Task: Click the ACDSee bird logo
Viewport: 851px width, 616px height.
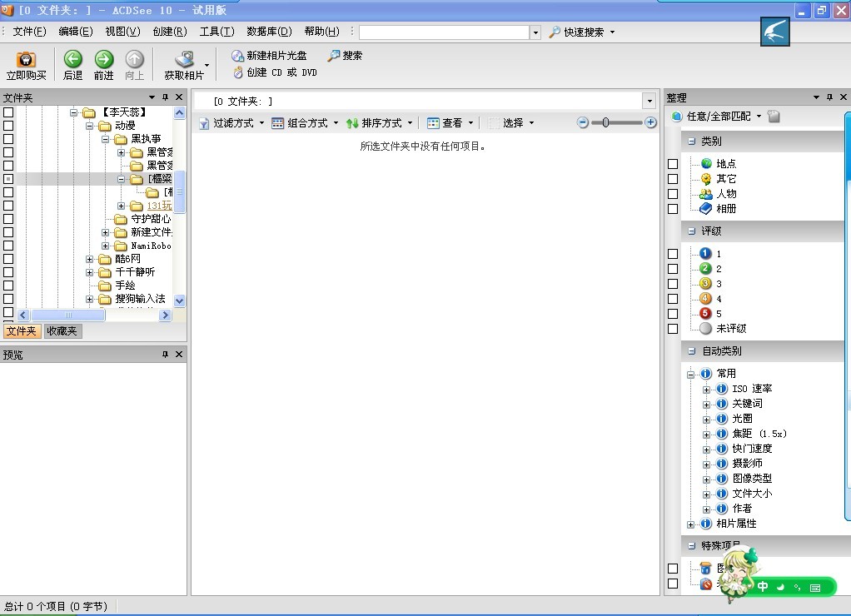Action: [x=775, y=32]
